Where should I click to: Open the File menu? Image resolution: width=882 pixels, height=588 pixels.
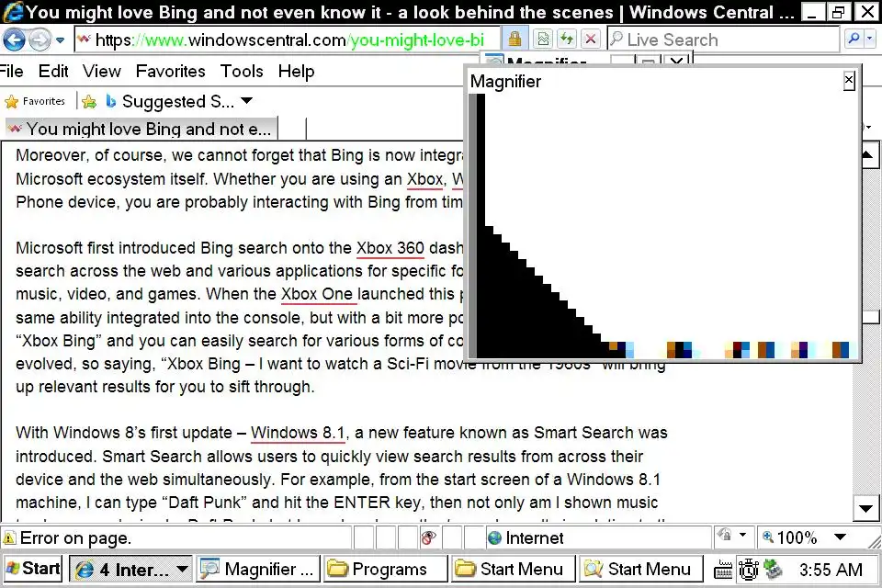tap(11, 72)
